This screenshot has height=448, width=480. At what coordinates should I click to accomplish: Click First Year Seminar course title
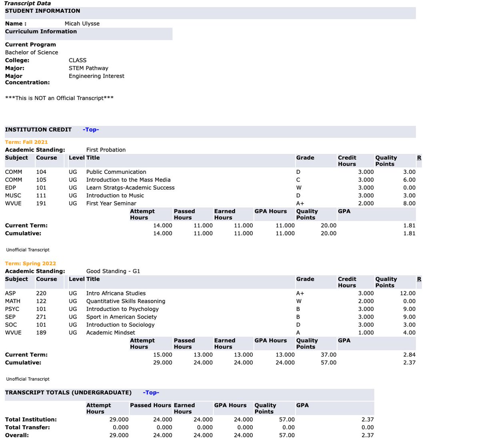[111, 203]
